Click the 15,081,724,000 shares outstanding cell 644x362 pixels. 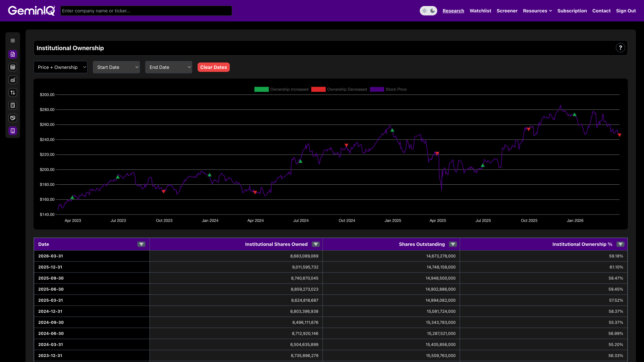391,311
